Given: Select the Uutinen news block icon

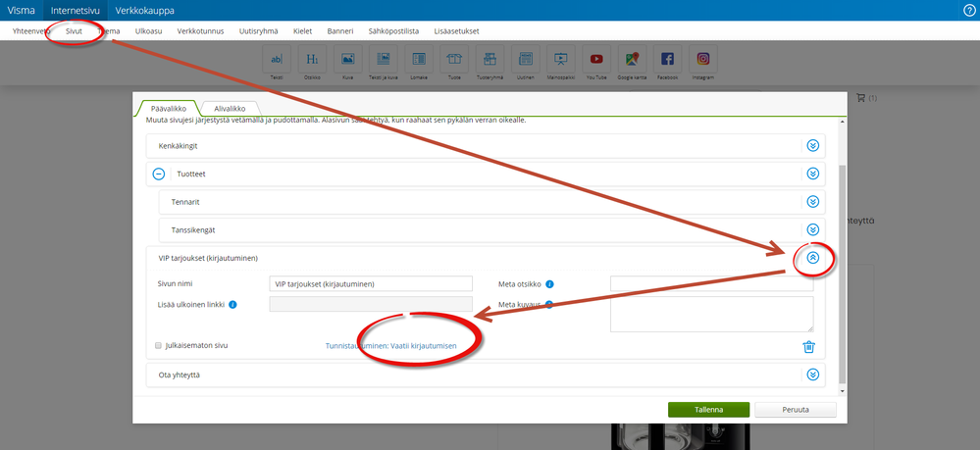Looking at the screenshot, I should tap(526, 59).
